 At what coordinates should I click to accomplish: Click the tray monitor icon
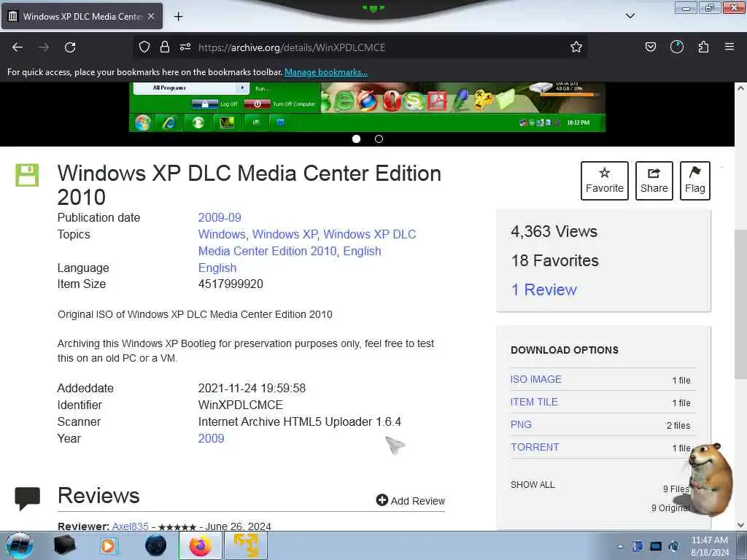656,546
